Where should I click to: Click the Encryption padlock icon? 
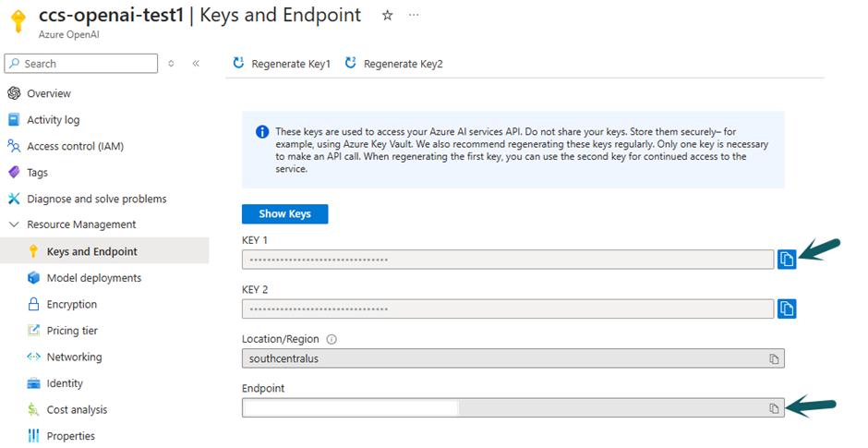(x=33, y=304)
